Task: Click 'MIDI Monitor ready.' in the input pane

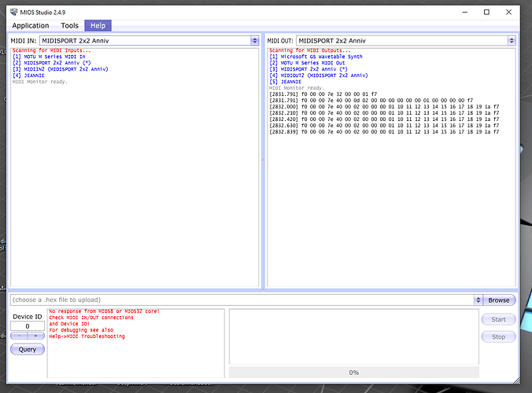Action: point(39,82)
